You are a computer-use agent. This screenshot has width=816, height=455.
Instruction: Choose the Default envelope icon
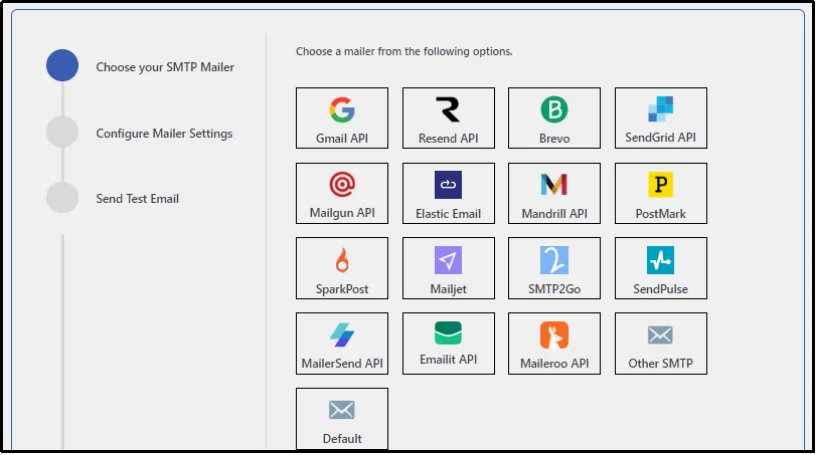[342, 410]
